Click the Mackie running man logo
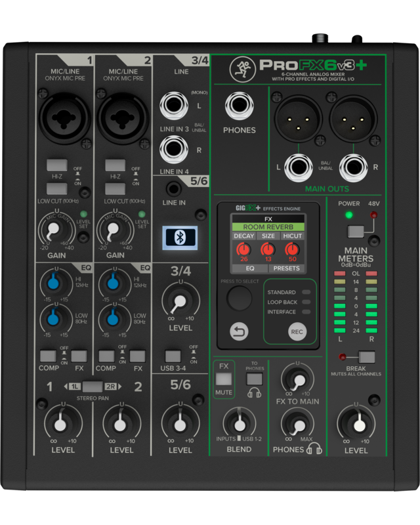This screenshot has width=420, height=525. [x=242, y=70]
